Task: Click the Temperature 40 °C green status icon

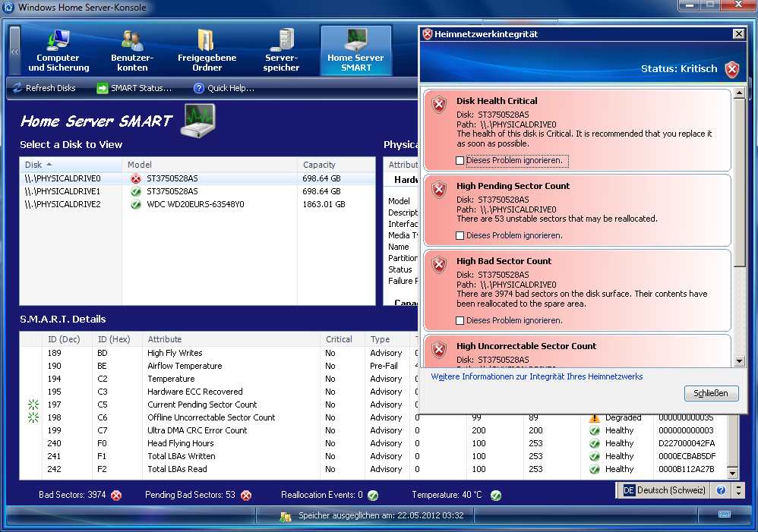Action: [496, 496]
